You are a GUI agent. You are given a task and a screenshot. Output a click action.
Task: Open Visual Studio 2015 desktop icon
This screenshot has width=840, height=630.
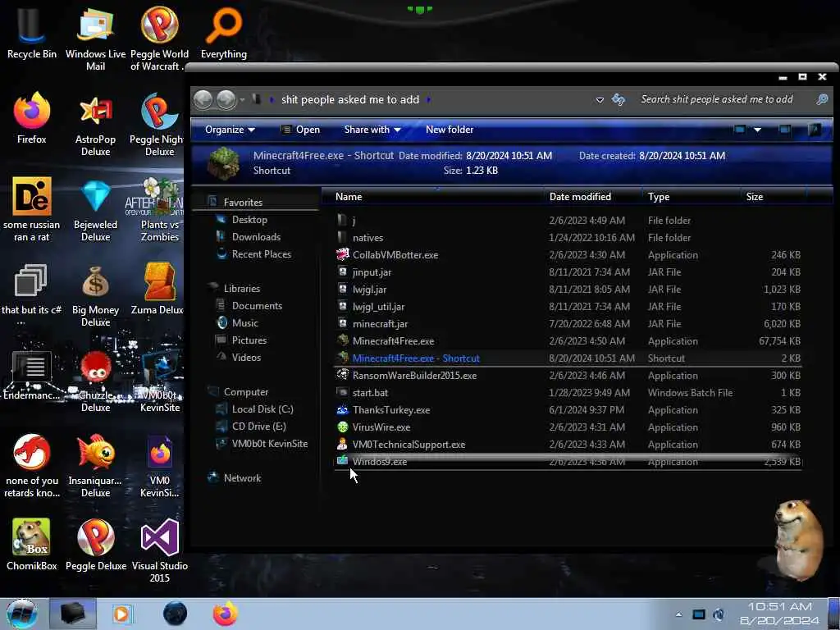click(160, 550)
